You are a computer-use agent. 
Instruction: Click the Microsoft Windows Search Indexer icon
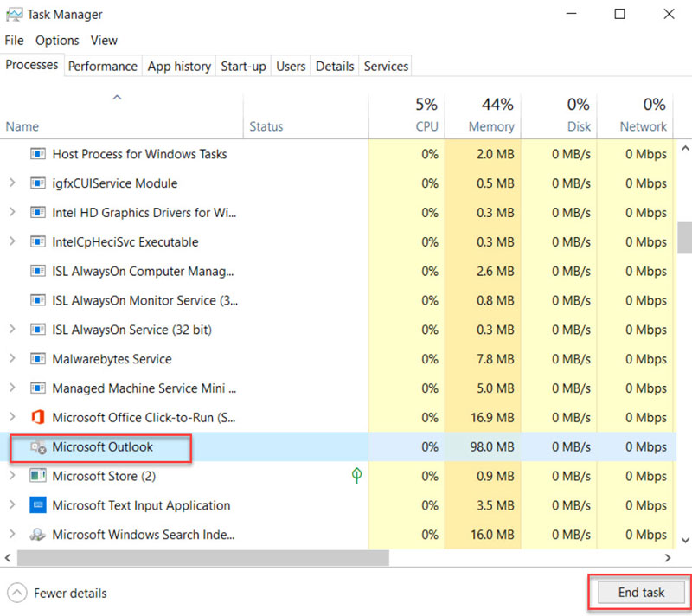point(38,535)
